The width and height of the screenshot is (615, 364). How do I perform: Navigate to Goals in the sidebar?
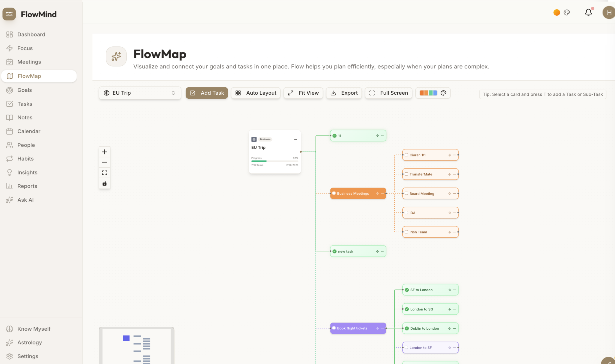click(24, 90)
